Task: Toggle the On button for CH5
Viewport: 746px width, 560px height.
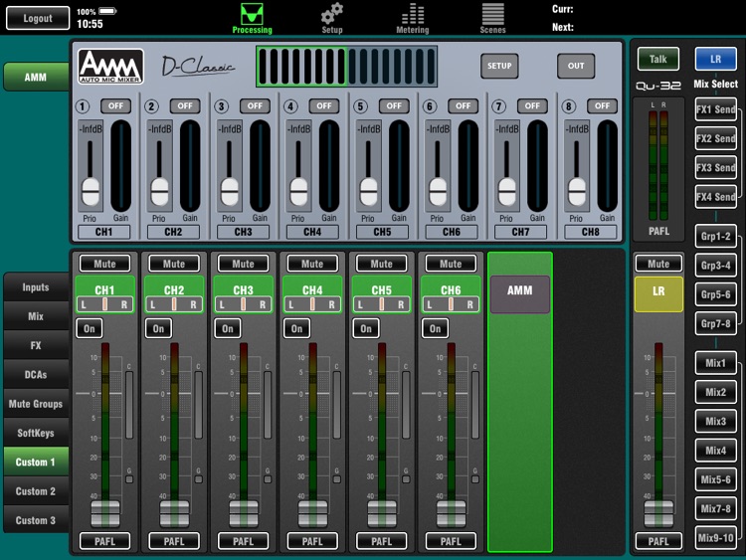Action: pos(366,328)
